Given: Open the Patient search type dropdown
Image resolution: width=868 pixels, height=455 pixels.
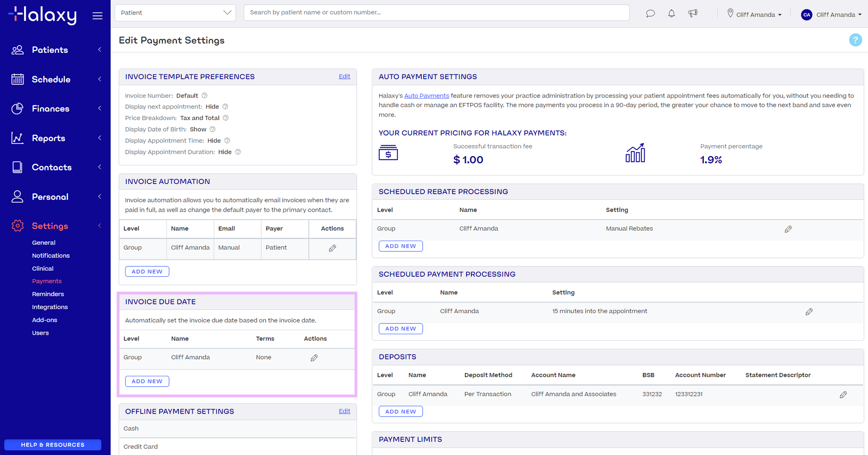Looking at the screenshot, I should (175, 13).
